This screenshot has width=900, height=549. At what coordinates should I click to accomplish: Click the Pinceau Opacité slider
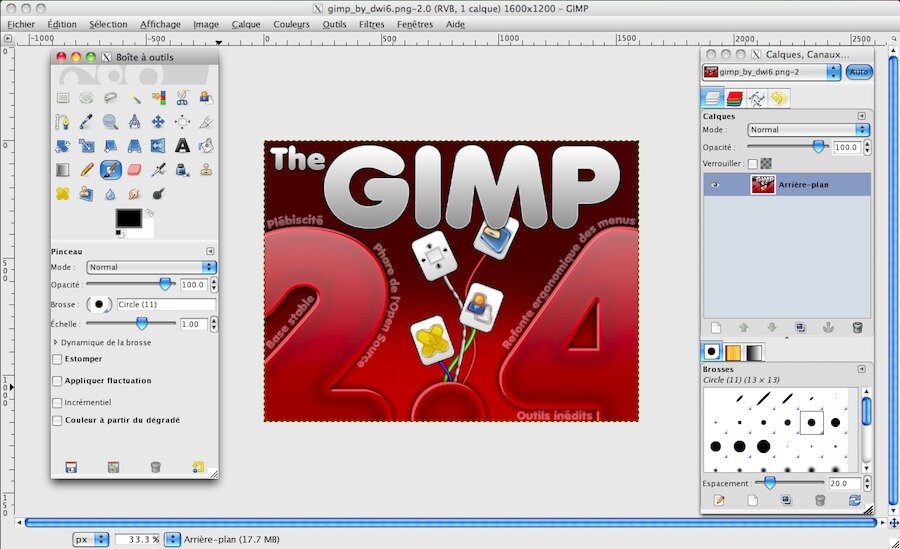coord(131,284)
